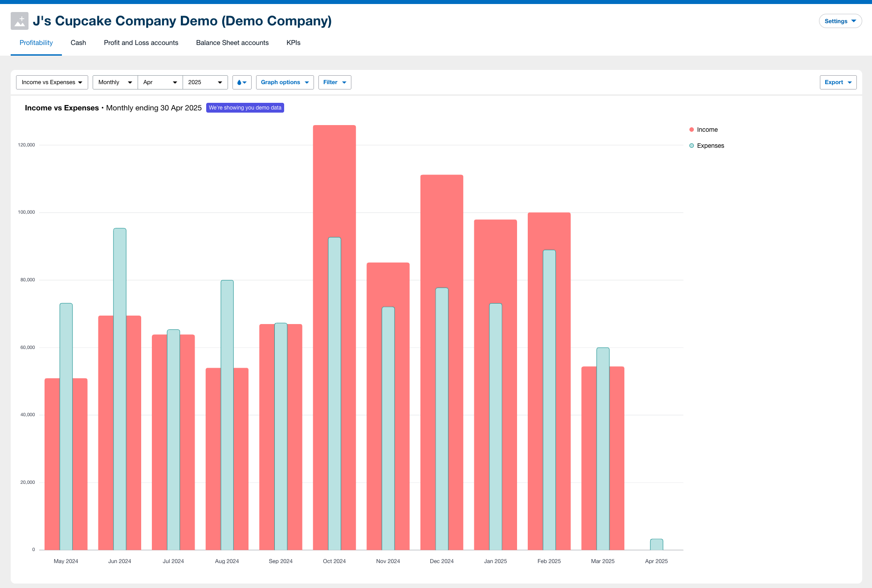Open the 2025 year dropdown

coord(204,82)
